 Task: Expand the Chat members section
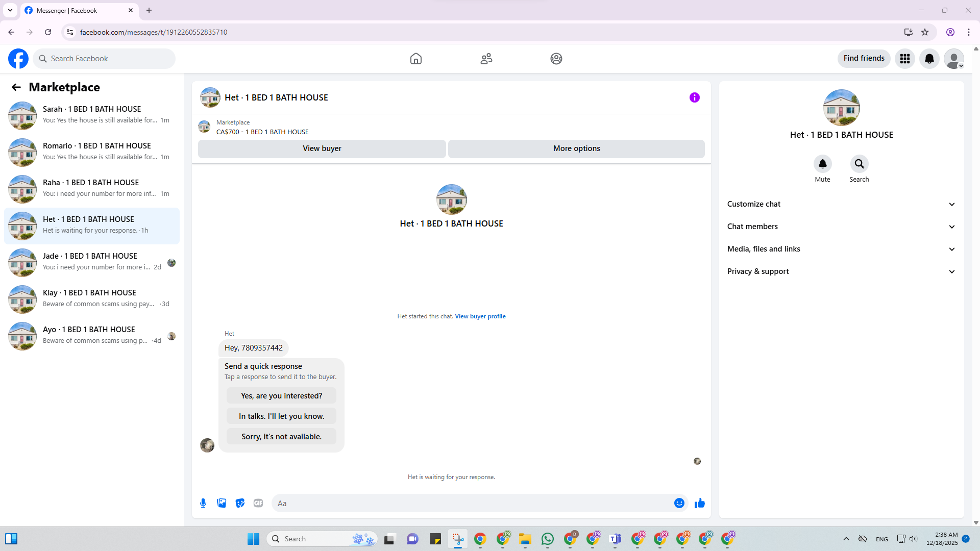841,227
